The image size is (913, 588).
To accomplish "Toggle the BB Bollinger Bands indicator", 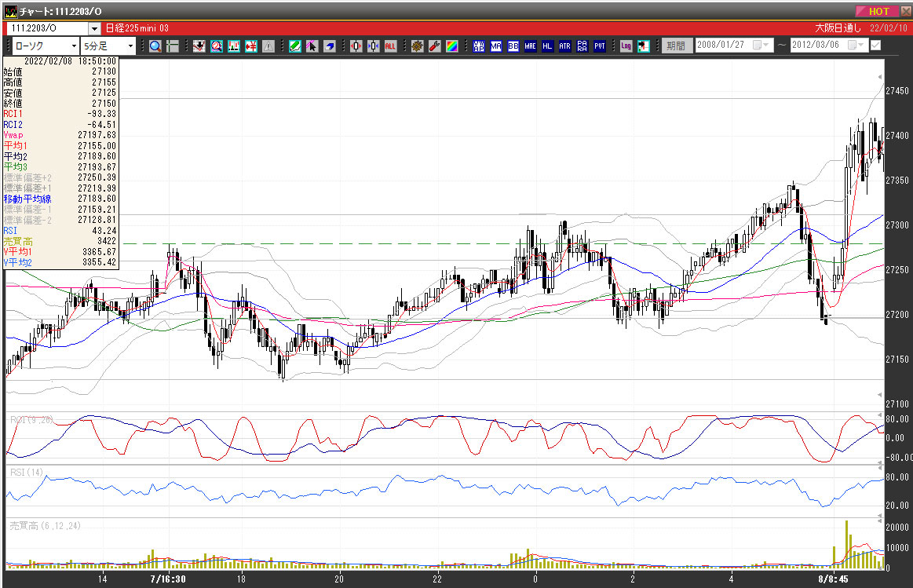I will [513, 46].
